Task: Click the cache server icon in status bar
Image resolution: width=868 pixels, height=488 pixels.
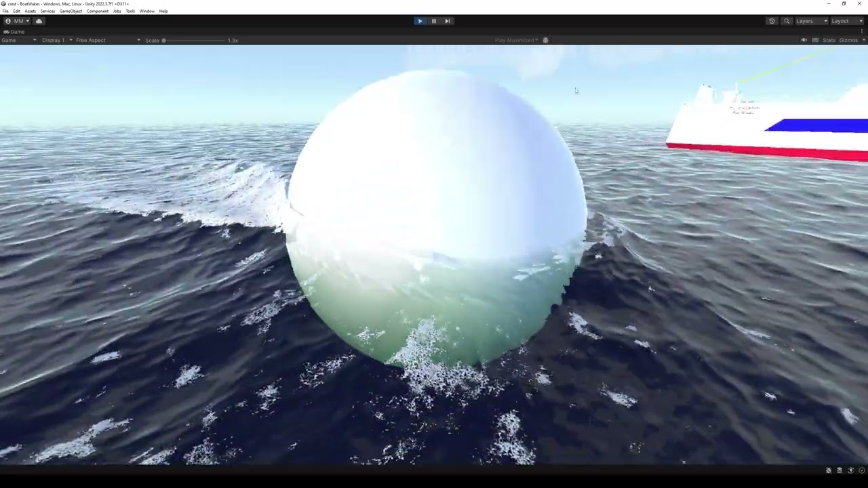Action: pyautogui.click(x=840, y=470)
